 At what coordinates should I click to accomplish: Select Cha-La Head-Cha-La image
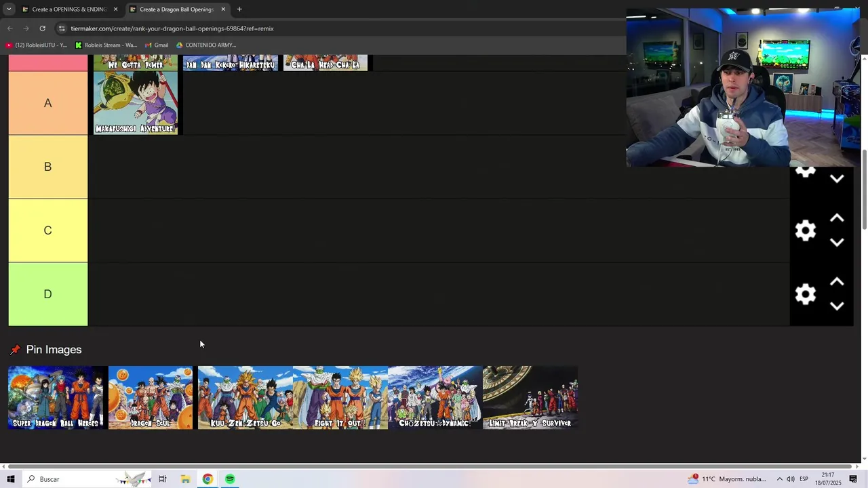coord(325,62)
